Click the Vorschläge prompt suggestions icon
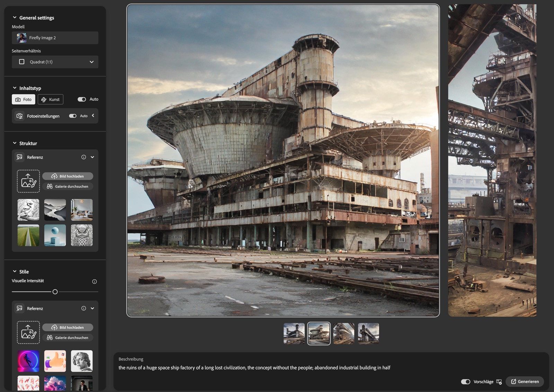Viewport: 554px width, 392px height. click(499, 382)
